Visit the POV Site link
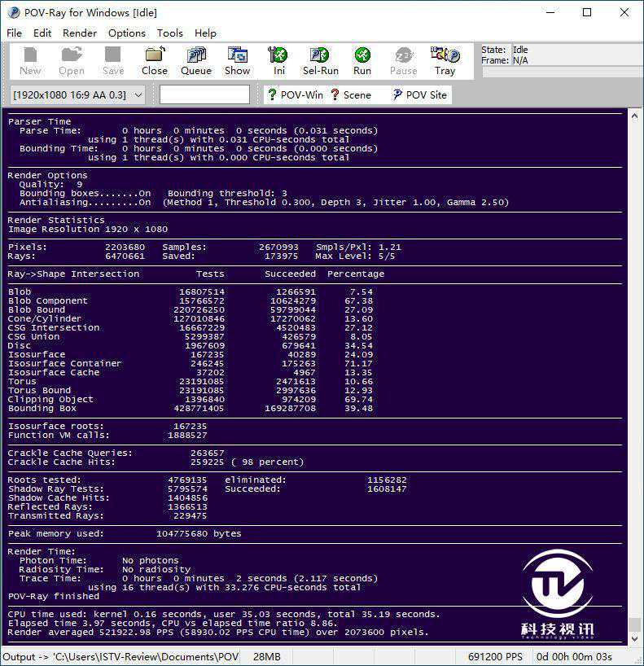The image size is (644, 666). (420, 95)
